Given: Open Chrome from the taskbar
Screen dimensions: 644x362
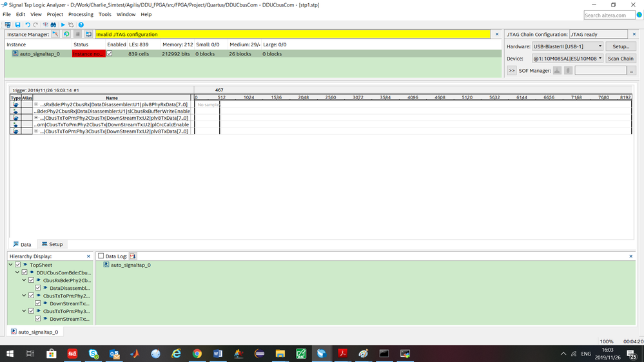Looking at the screenshot, I should (x=197, y=354).
